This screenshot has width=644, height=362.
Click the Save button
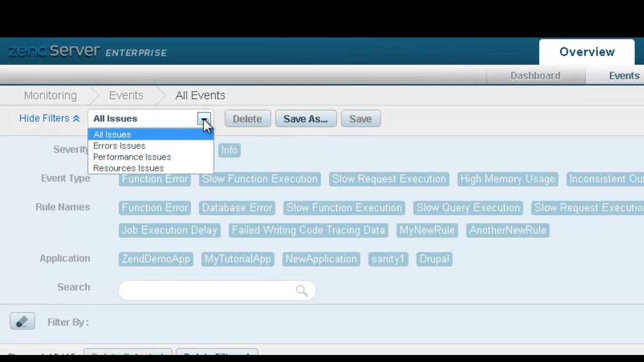coord(360,119)
